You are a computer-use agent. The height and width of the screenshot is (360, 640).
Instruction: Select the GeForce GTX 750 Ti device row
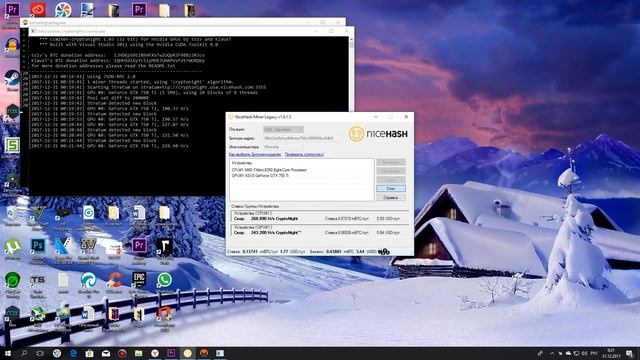point(260,176)
